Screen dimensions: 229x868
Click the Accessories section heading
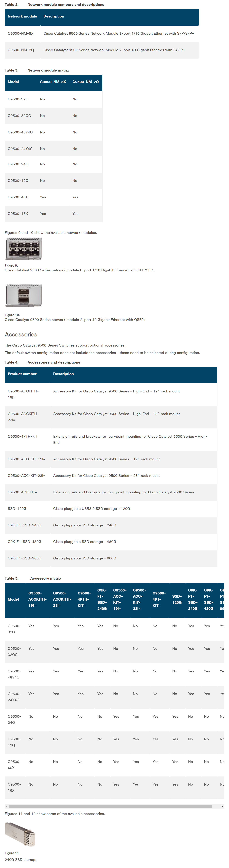click(x=21, y=334)
